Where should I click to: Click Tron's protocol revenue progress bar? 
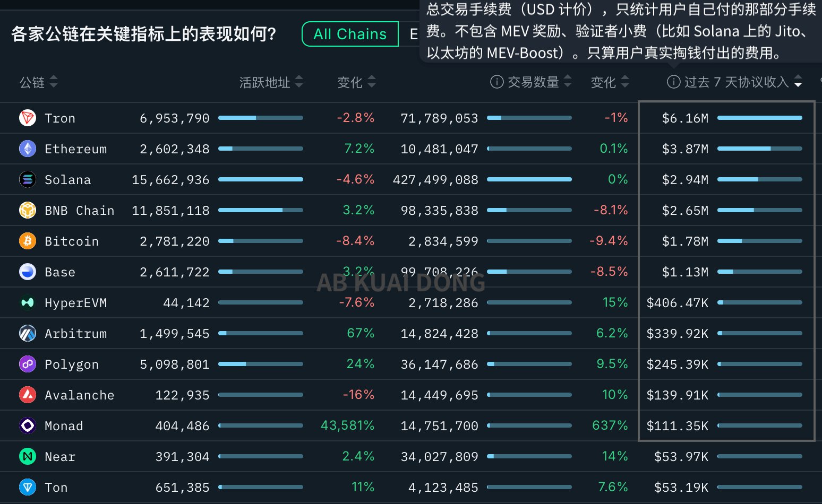pyautogui.click(x=759, y=118)
